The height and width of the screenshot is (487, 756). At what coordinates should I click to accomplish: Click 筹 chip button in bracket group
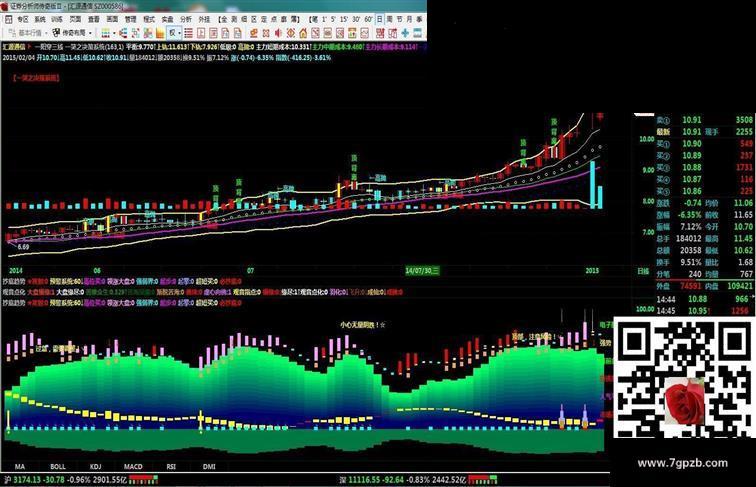293,19
